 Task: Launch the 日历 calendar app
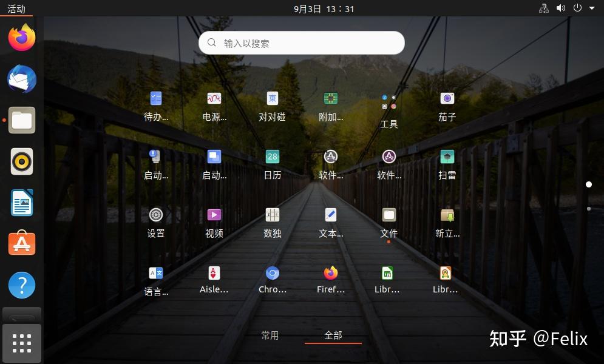tap(272, 157)
